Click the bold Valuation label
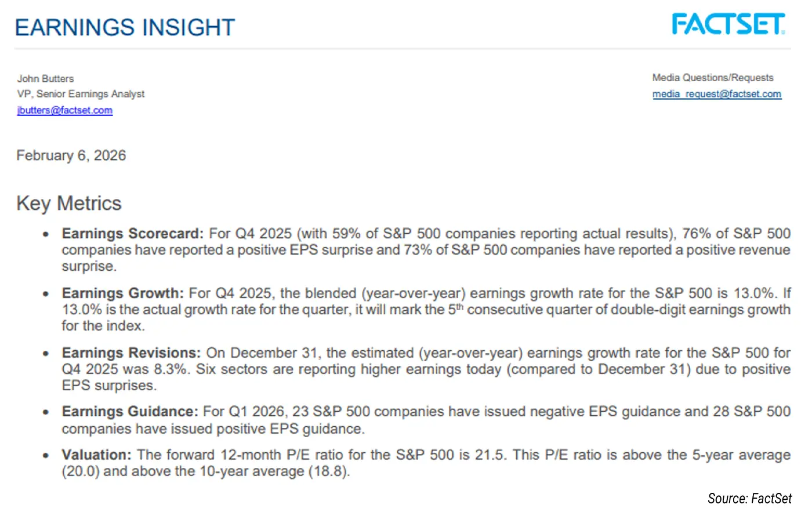 point(96,455)
